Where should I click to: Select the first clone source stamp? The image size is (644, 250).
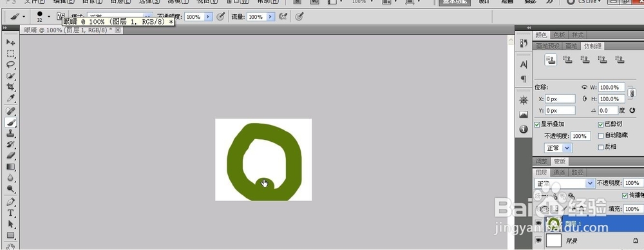(551, 60)
